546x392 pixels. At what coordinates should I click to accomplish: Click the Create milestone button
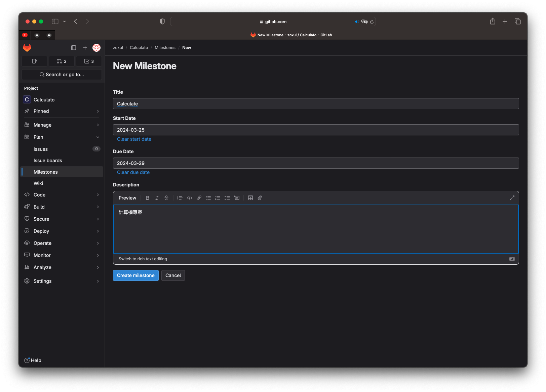(135, 275)
